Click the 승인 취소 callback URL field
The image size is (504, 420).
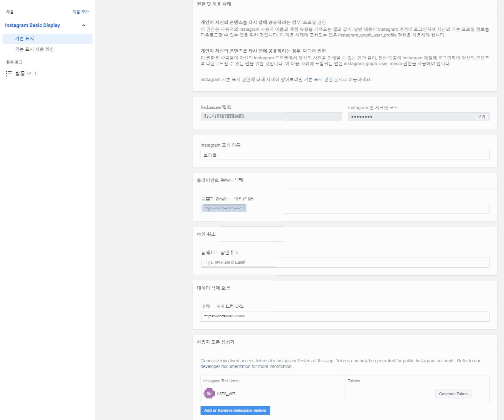345,263
